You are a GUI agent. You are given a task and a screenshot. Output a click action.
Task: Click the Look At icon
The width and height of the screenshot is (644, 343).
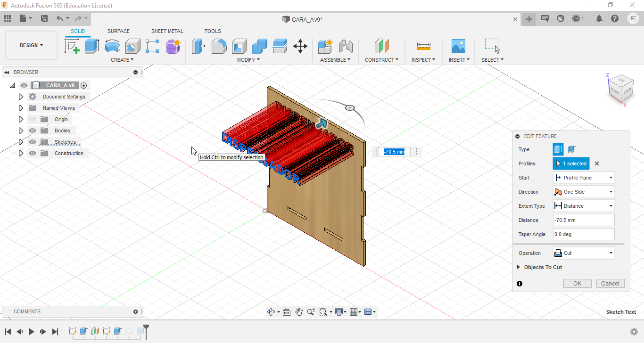click(287, 312)
